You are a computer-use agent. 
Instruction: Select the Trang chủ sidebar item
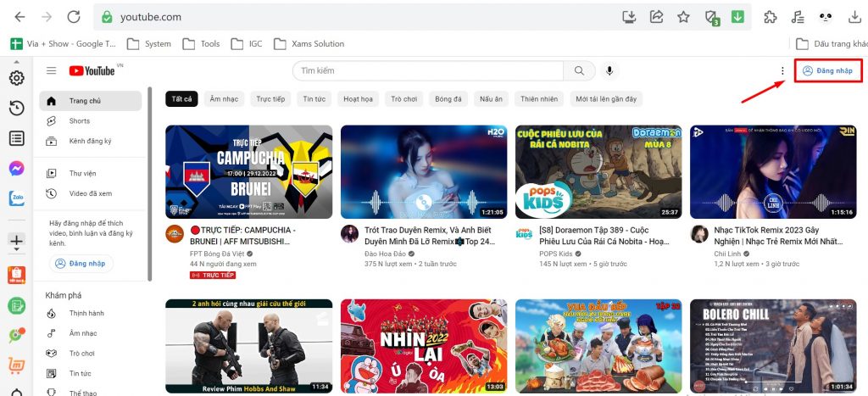[x=91, y=101]
